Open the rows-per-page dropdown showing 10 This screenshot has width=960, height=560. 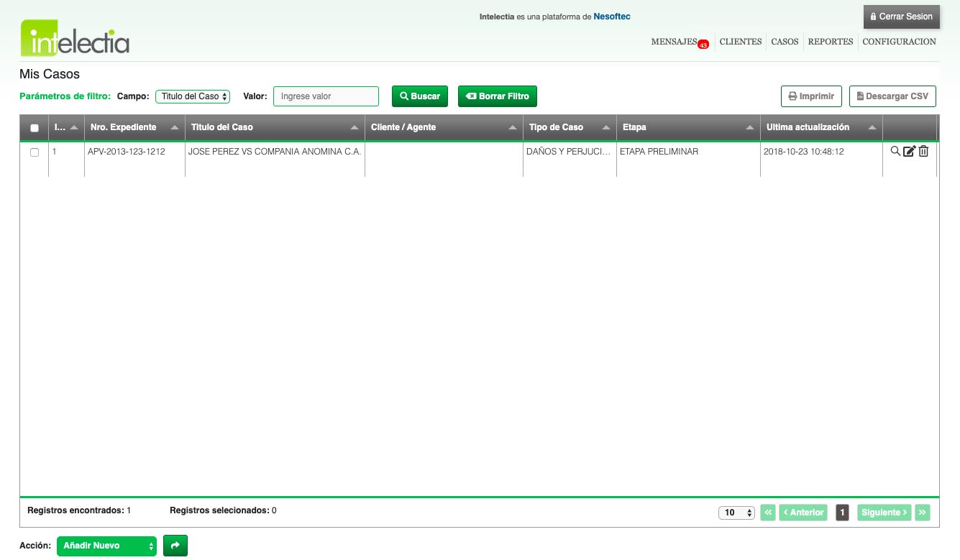736,513
